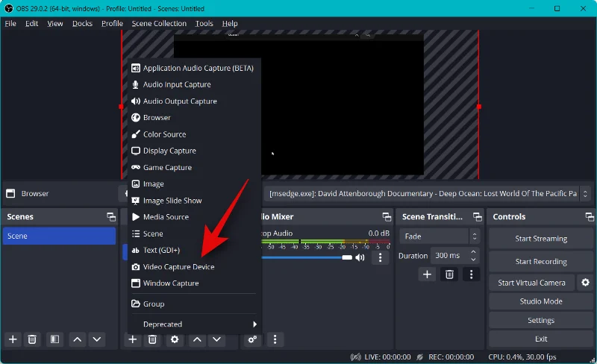This screenshot has width=597, height=364.
Task: Move scene down with the down arrow in Scenes
Action: coord(97,339)
